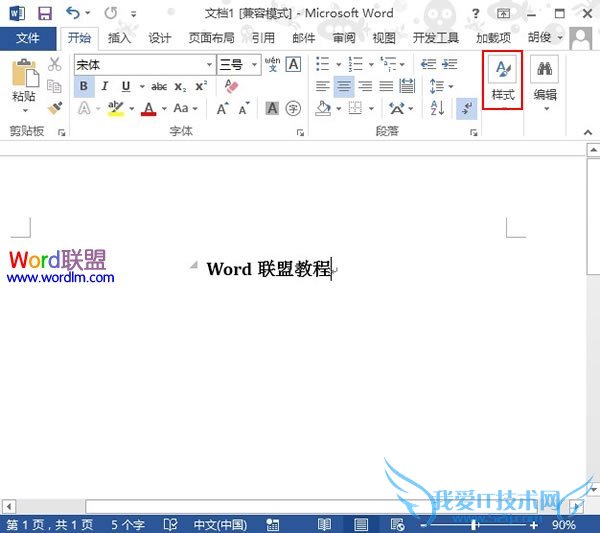The image size is (600, 533).
Task: Open the File (文件) tab
Action: [28, 38]
